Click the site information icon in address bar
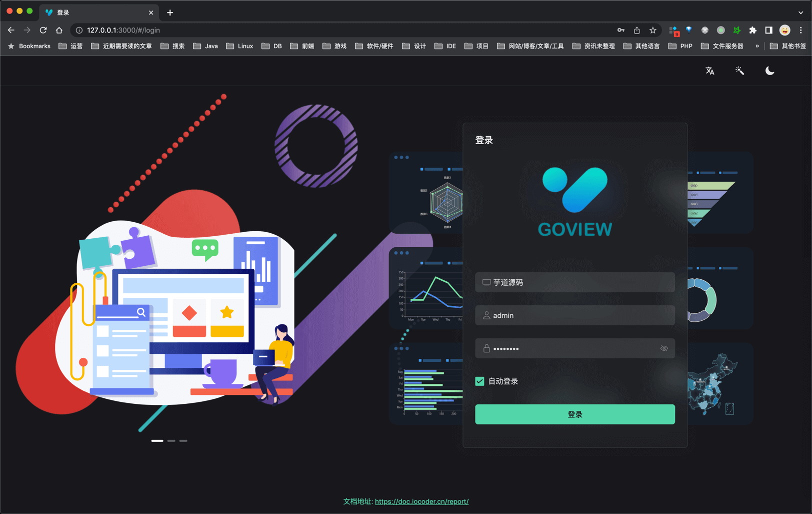Image resolution: width=812 pixels, height=514 pixels. pyautogui.click(x=79, y=30)
